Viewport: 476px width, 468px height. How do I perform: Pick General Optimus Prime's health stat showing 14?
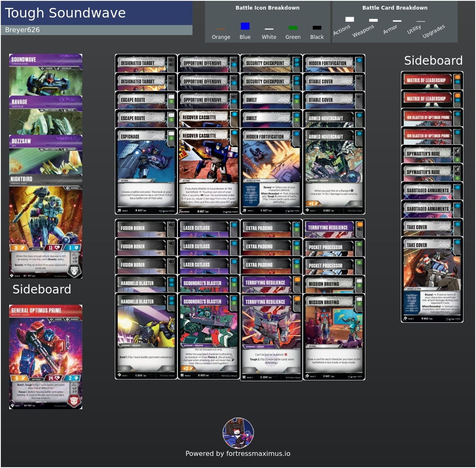tap(54, 378)
